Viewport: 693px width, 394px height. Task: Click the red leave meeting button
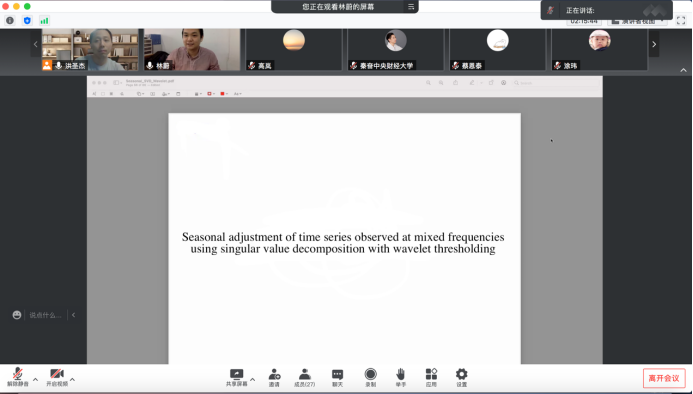[664, 378]
